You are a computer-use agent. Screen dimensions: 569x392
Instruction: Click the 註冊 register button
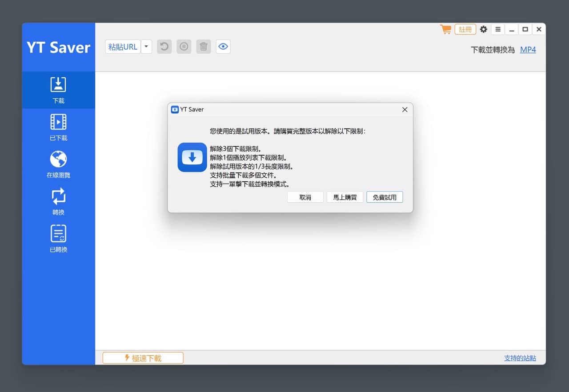(465, 29)
